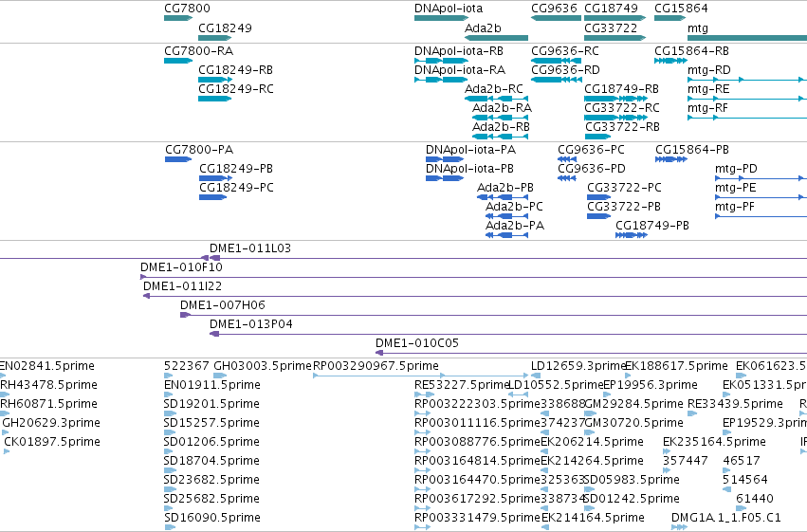Viewport: 807px width, 532px height.
Task: Click the EK214164.5prime EST label
Action: pos(593,518)
